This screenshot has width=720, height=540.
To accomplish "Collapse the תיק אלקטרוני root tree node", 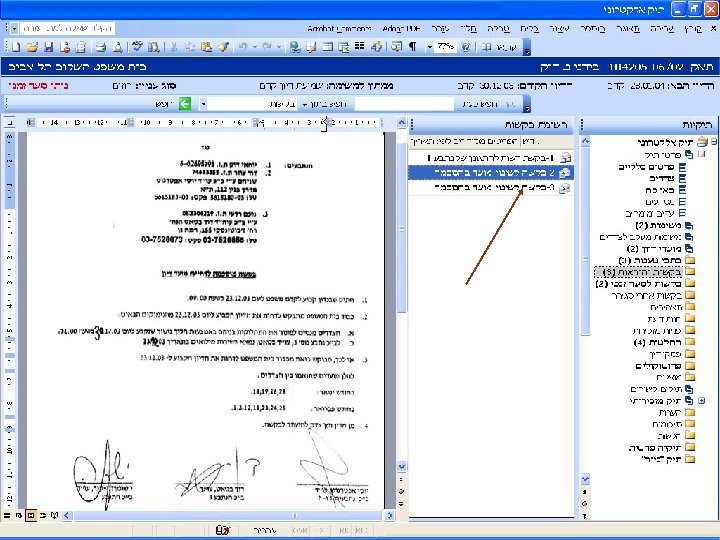I will 714,141.
